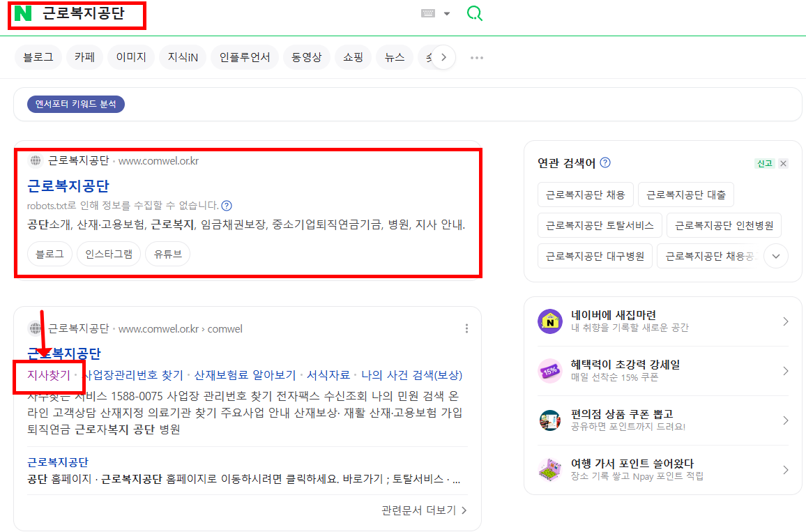Image resolution: width=806 pixels, height=532 pixels.
Task: Click the 지사찾기 sublink
Action: tap(48, 375)
